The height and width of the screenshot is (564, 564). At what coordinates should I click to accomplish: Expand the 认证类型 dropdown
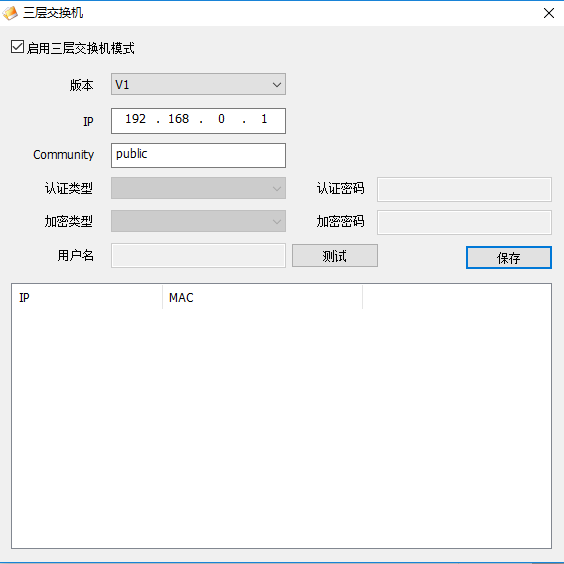198,188
